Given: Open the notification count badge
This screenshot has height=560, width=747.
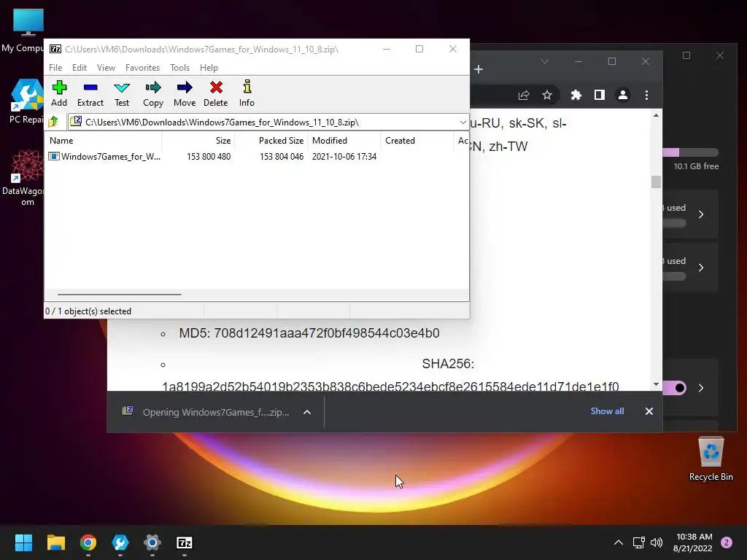Looking at the screenshot, I should pos(727,542).
